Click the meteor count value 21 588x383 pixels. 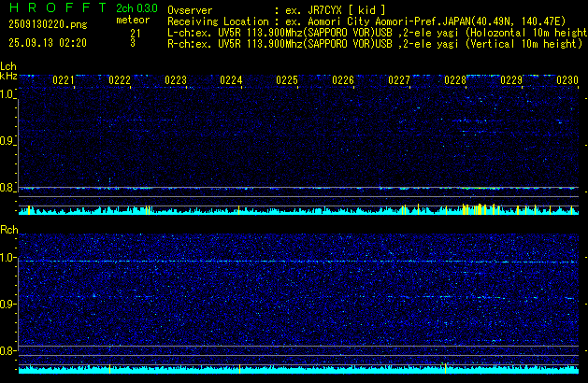(x=136, y=34)
